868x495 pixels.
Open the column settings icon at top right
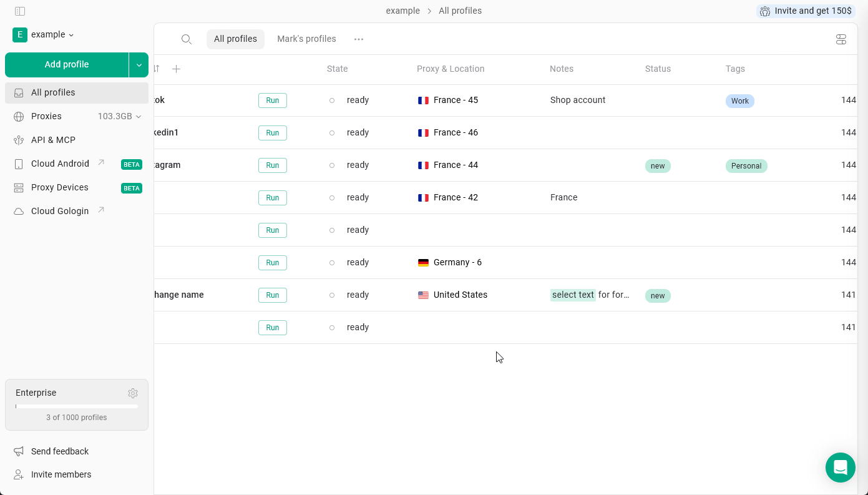(841, 39)
